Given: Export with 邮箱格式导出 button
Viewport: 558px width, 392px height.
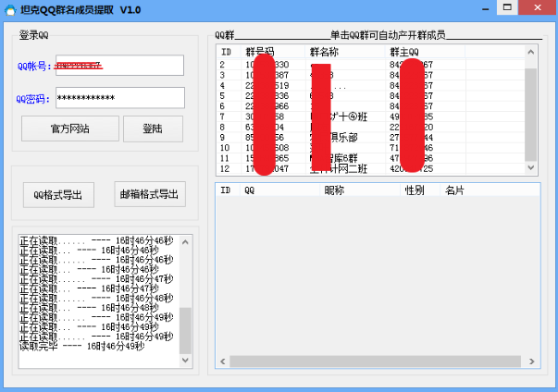Looking at the screenshot, I should (150, 194).
